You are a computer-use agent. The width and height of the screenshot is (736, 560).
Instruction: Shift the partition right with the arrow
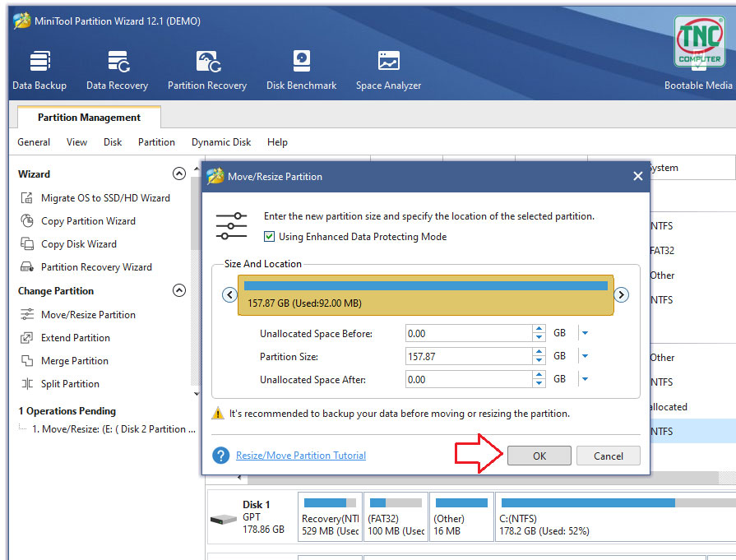tap(621, 294)
